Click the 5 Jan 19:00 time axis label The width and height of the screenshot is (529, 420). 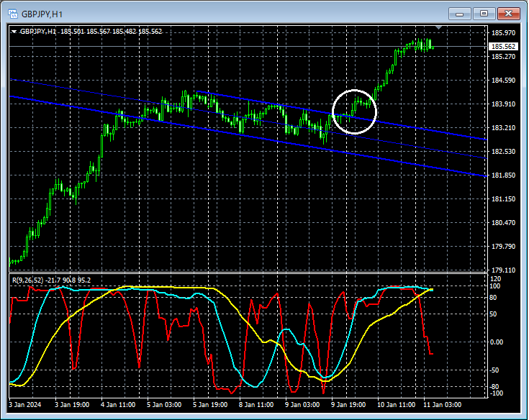[210, 404]
